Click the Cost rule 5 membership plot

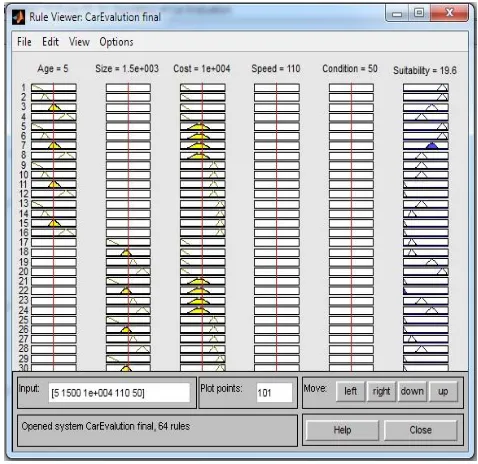click(x=203, y=126)
